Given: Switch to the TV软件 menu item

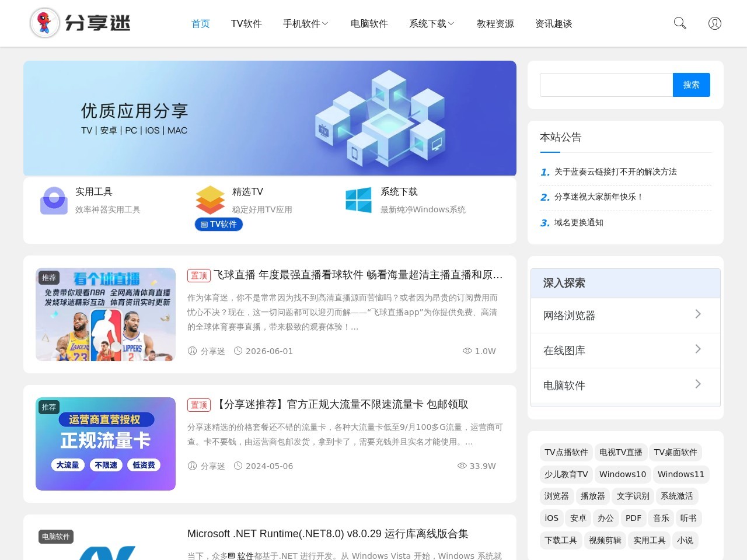Looking at the screenshot, I should coord(246,24).
